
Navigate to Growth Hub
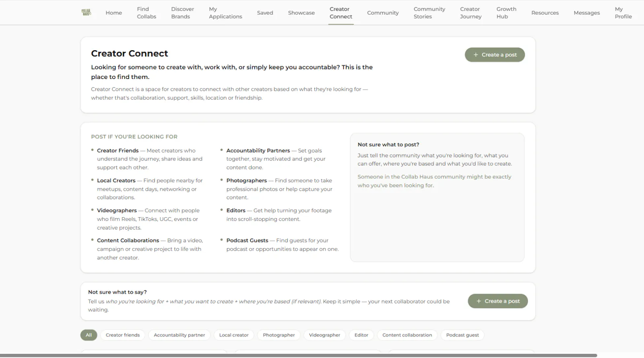(506, 13)
